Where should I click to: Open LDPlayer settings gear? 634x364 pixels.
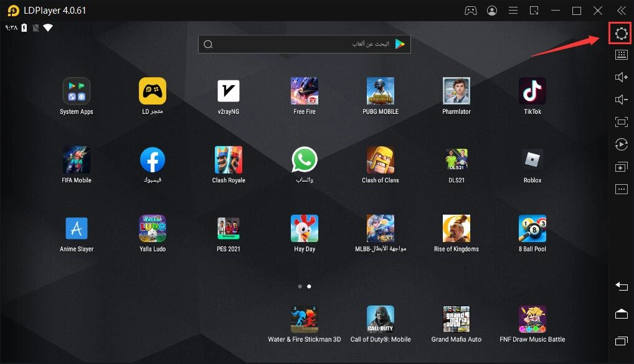tap(622, 33)
